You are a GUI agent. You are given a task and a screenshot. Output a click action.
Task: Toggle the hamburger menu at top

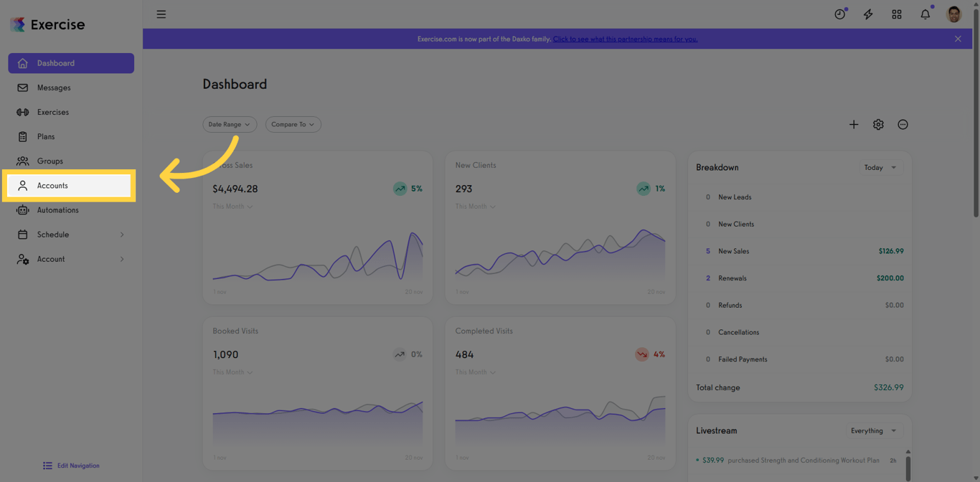[x=161, y=14]
